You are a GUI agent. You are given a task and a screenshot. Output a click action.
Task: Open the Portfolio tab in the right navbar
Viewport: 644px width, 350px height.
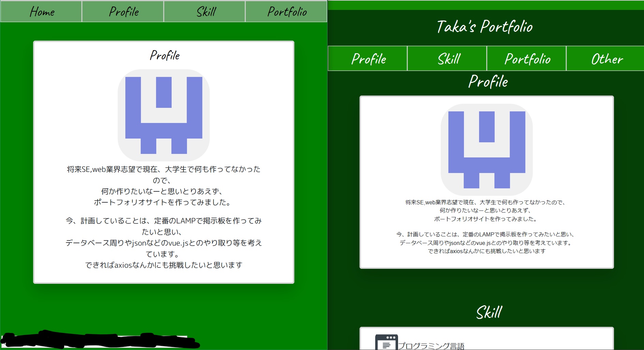(x=527, y=58)
